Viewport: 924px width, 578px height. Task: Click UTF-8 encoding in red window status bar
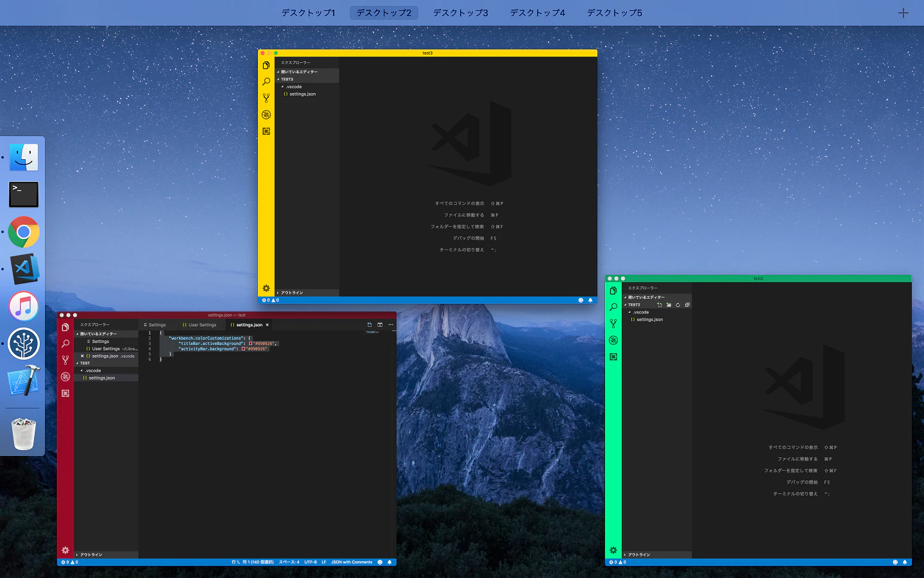311,562
